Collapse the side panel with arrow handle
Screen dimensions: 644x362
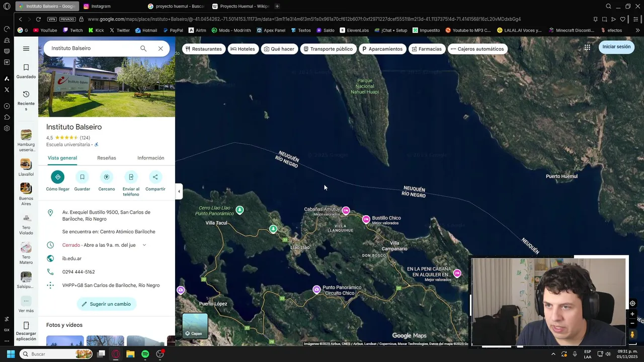pos(179,191)
